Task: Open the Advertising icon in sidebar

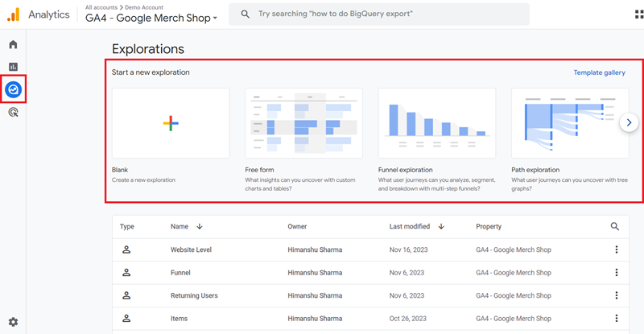Action: click(13, 112)
